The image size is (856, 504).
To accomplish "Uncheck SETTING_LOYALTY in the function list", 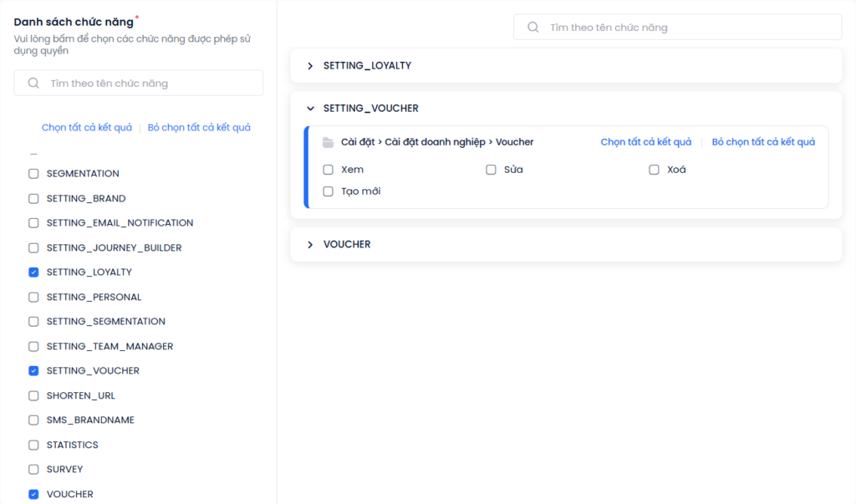I will (x=33, y=272).
